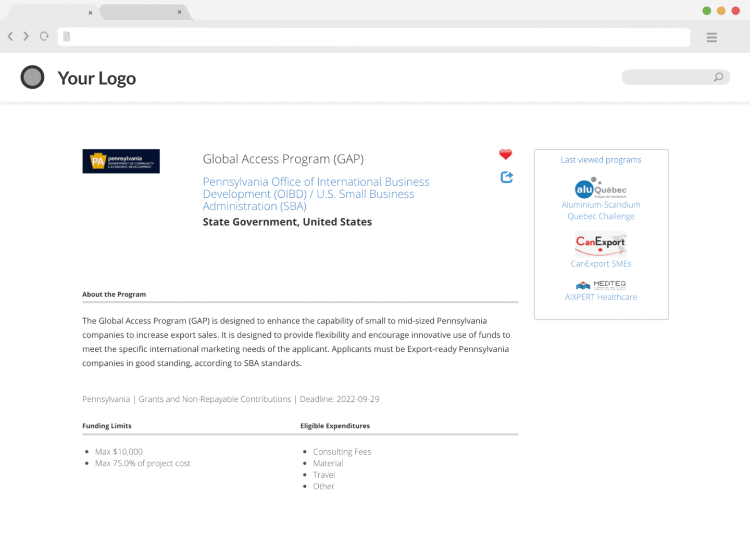
Task: Close the second browser tab
Action: tap(179, 12)
